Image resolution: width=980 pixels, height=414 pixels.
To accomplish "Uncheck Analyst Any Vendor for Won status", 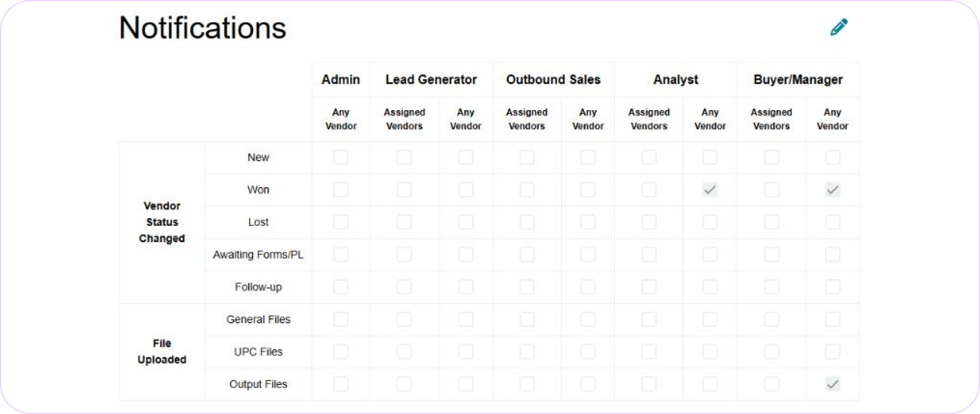I will click(709, 190).
